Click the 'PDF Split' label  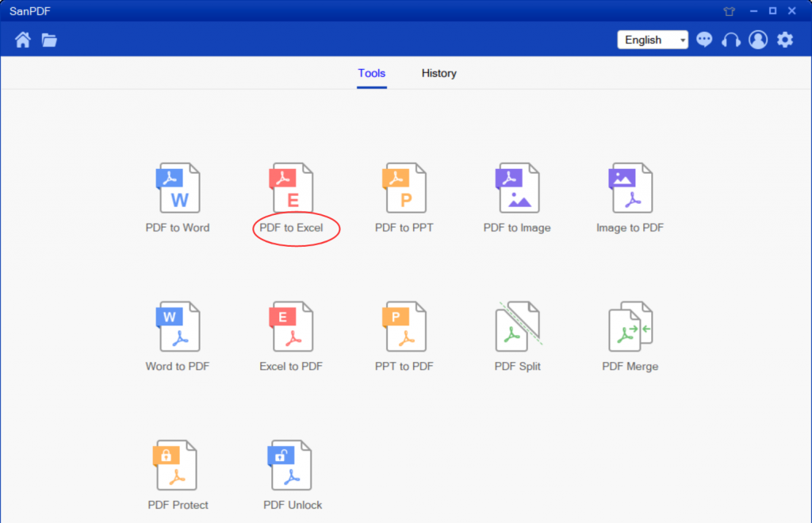(517, 367)
